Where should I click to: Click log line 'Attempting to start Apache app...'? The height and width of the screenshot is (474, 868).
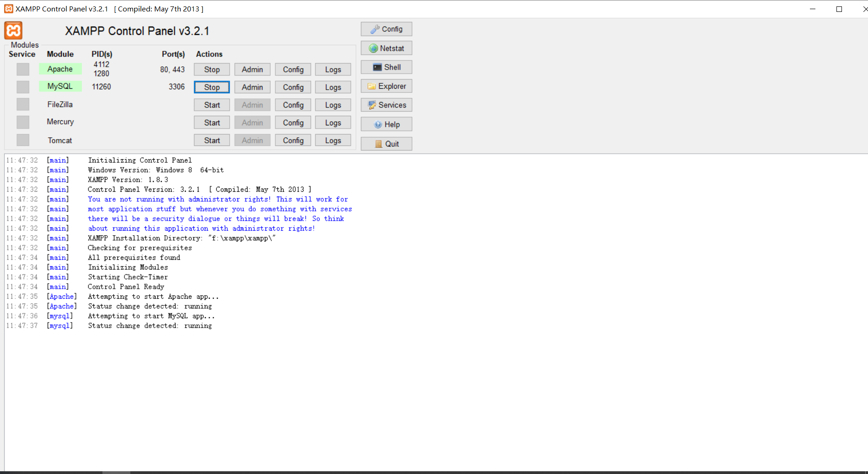click(153, 296)
